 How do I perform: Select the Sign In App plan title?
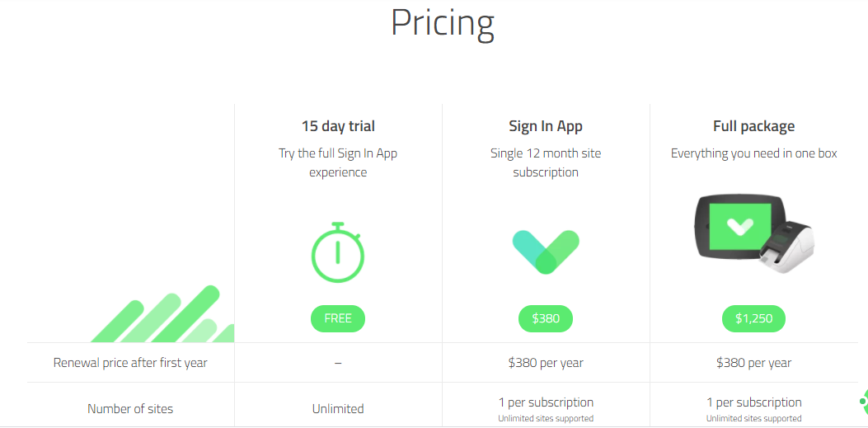pyautogui.click(x=546, y=126)
